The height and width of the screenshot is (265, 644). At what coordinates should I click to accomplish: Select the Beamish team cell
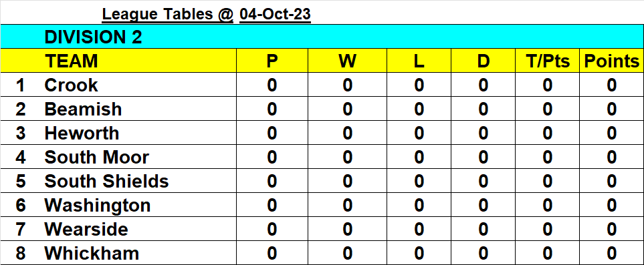coord(140,109)
